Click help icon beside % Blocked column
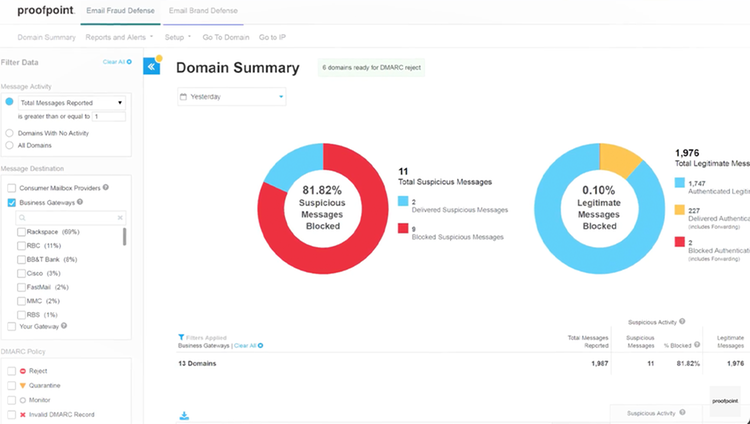The height and width of the screenshot is (424, 750). coord(697,345)
